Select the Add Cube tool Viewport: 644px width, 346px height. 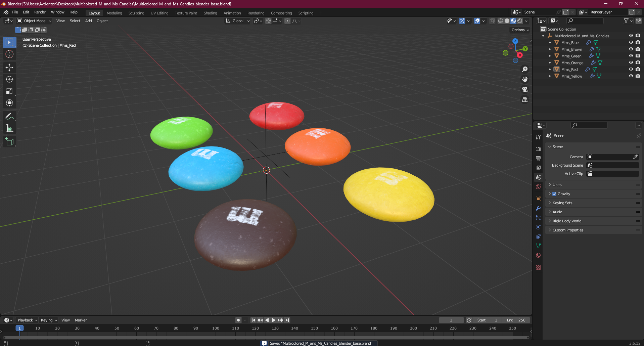click(9, 141)
